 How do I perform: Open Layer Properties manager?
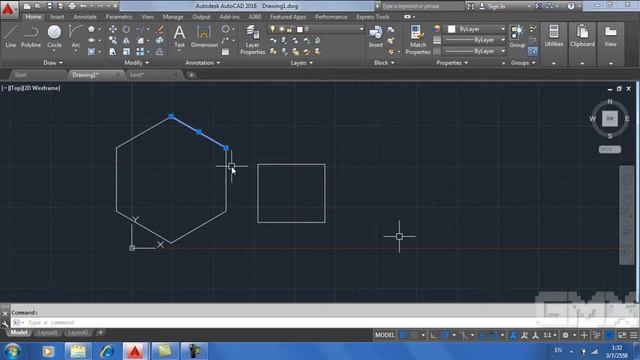click(253, 40)
